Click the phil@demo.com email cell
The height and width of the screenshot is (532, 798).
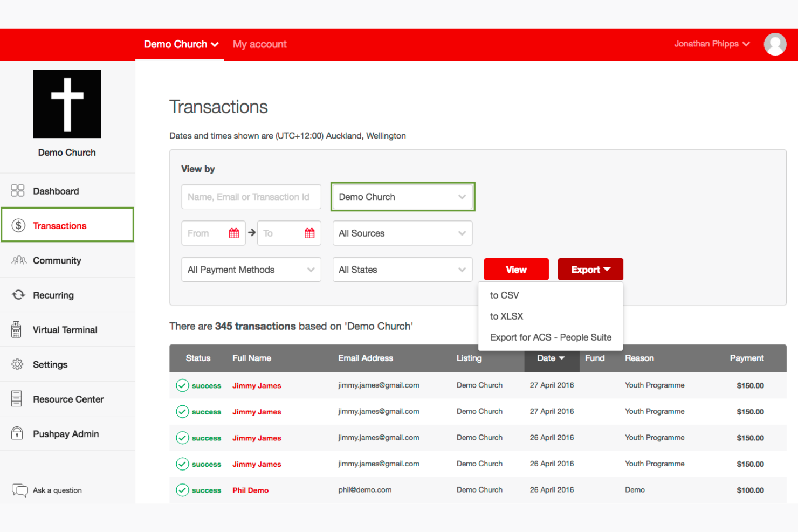pyautogui.click(x=365, y=490)
